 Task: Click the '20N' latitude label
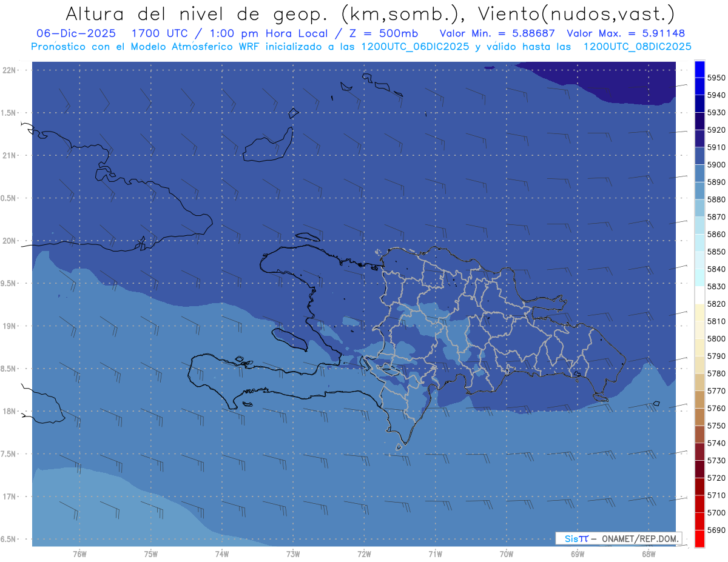(9, 241)
